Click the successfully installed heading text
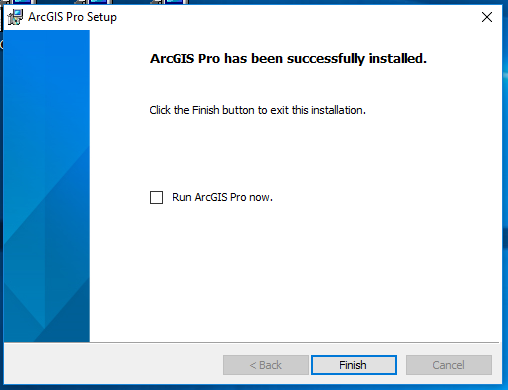Viewport: 508px width, 390px height. (x=288, y=59)
